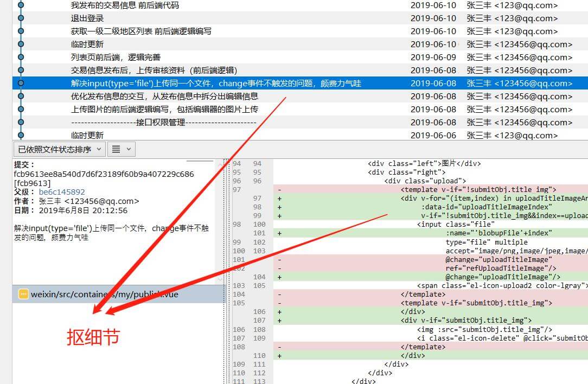Open parent commit link be6c145892
Viewport: 588px width, 384px height.
tap(62, 192)
